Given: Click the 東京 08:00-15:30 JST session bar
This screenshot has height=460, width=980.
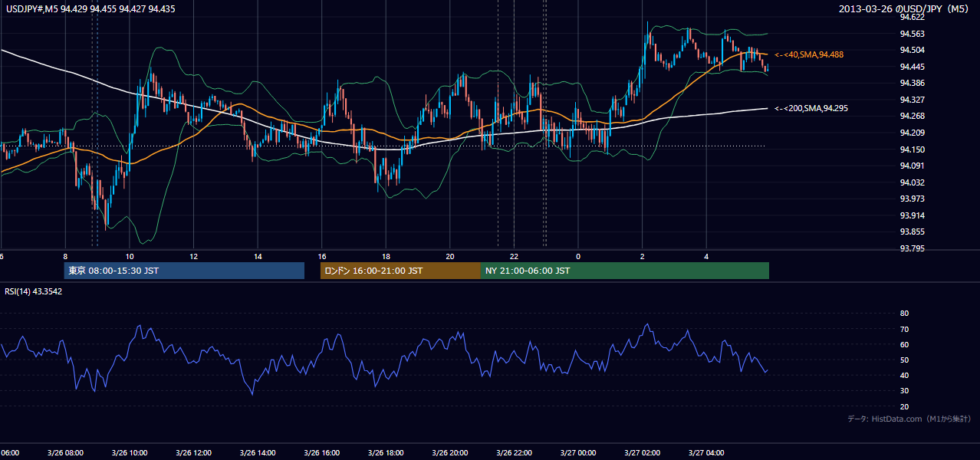Looking at the screenshot, I should 184,271.
